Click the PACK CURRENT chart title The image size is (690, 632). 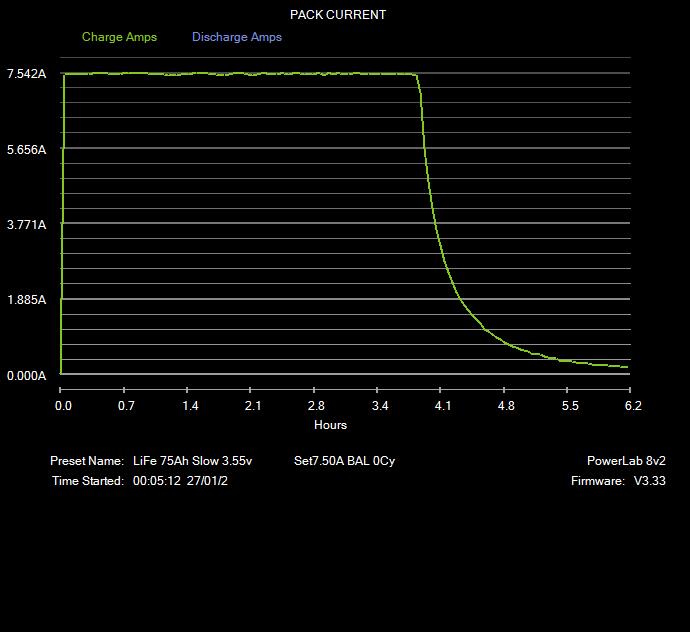[x=338, y=15]
